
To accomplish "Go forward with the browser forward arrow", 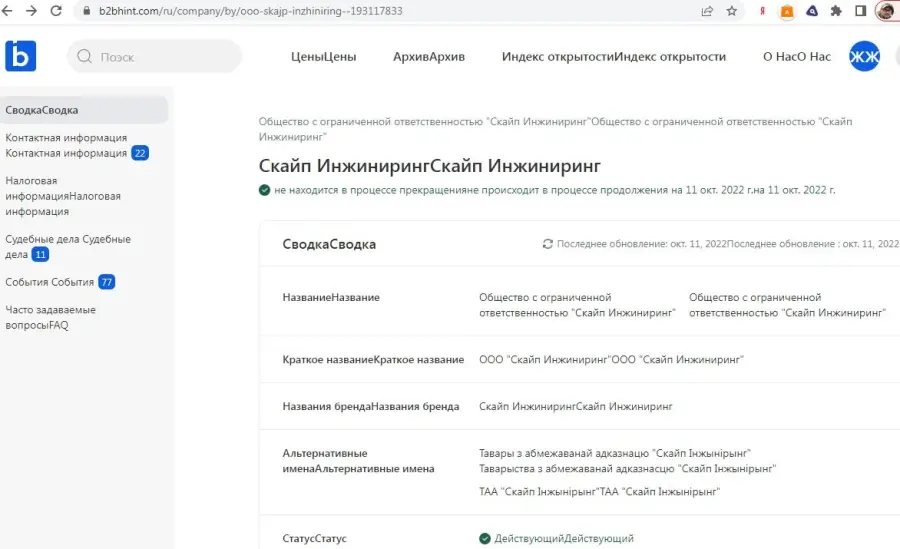I will (31, 11).
